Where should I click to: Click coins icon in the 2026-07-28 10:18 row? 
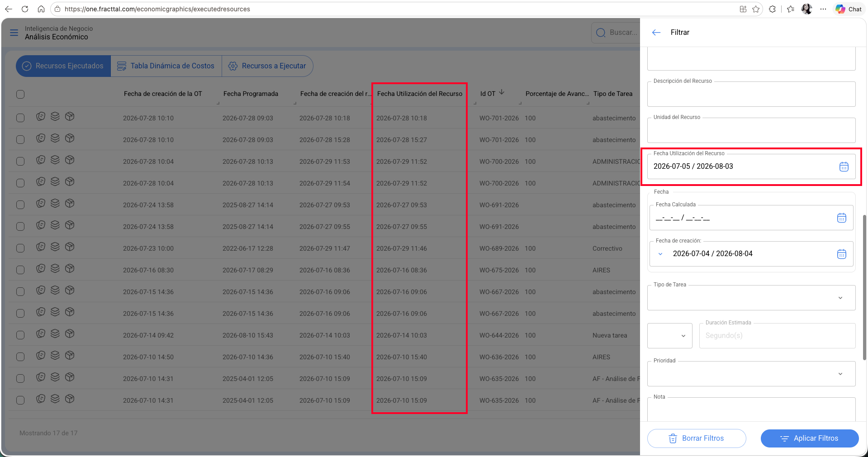(41, 117)
